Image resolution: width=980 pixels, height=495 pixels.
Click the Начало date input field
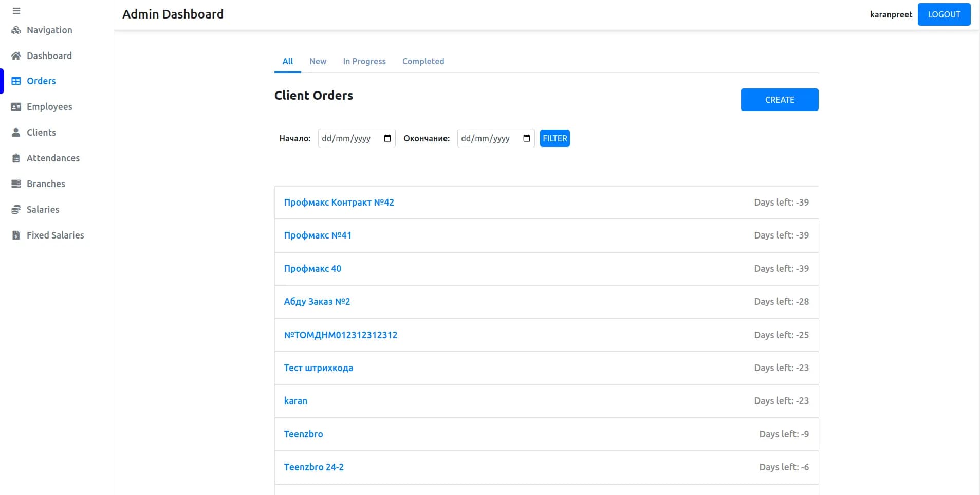coord(357,138)
